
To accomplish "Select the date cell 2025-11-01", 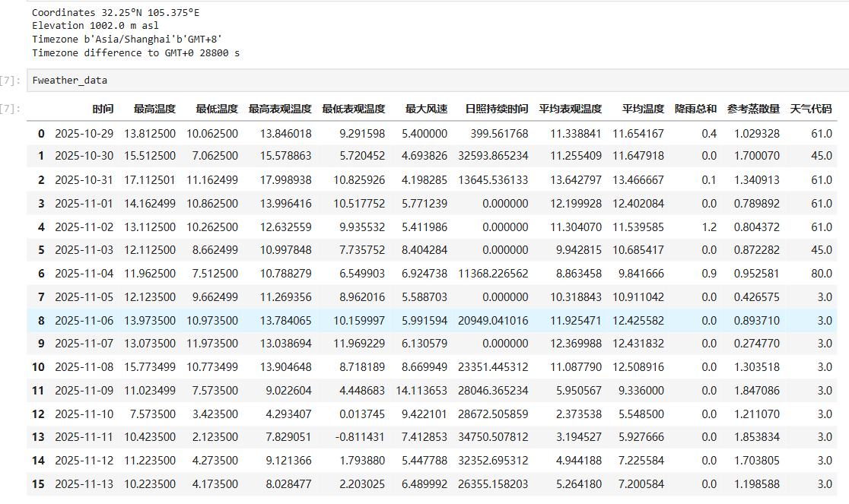I will [84, 204].
